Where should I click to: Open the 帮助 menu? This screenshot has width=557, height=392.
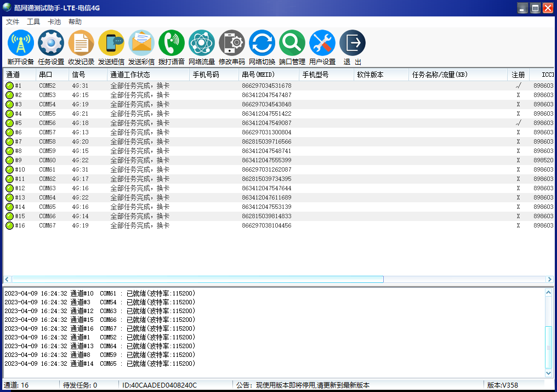(x=75, y=22)
